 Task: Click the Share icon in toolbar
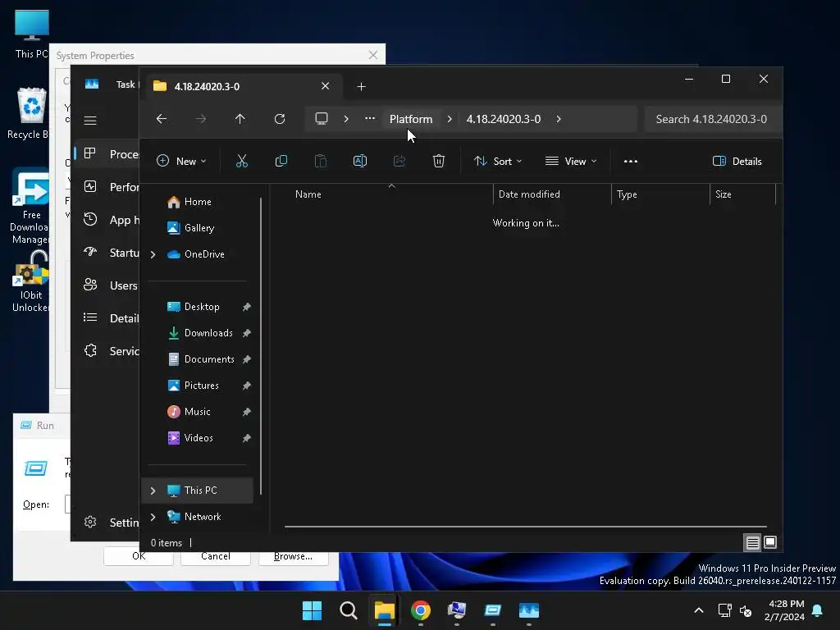(x=399, y=161)
